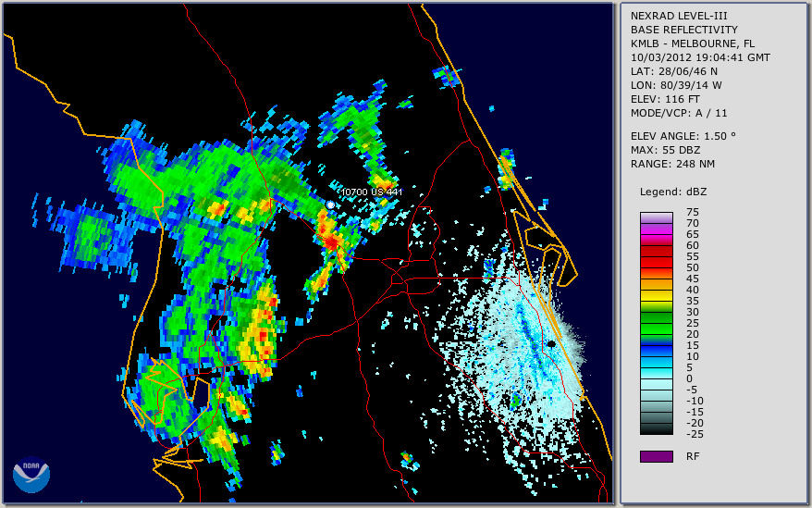Click the "LAT: 28/06/46 N" line
The image size is (812, 508).
point(673,71)
